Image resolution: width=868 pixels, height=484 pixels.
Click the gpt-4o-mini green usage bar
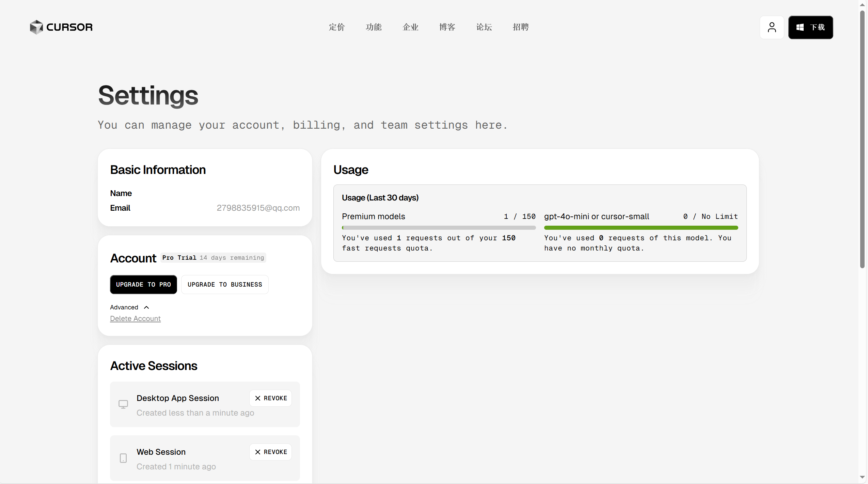641,228
